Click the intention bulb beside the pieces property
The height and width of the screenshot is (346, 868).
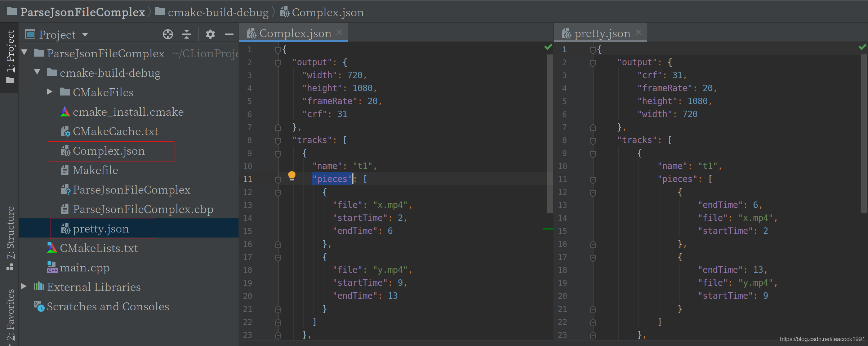[292, 176]
